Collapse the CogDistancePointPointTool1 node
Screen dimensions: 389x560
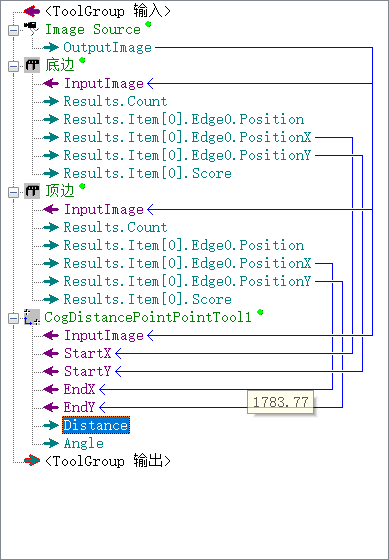tap(13, 319)
